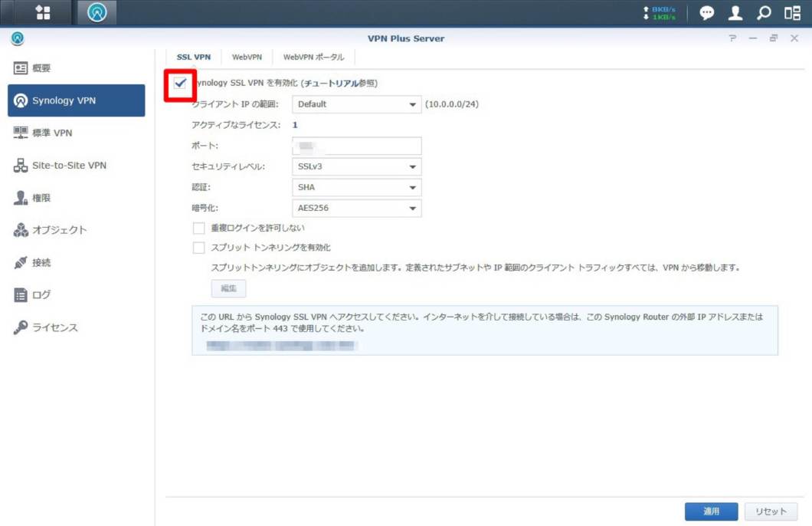This screenshot has width=812, height=526.
Task: Go to 標準 VPN section
Action: pyautogui.click(x=76, y=133)
